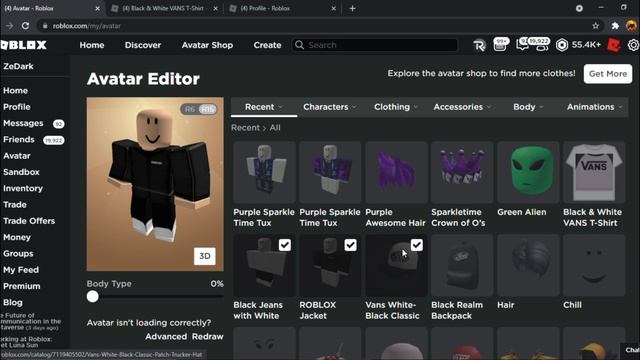Open Profile in the left sidebar
This screenshot has width=640, height=360.
(x=17, y=107)
